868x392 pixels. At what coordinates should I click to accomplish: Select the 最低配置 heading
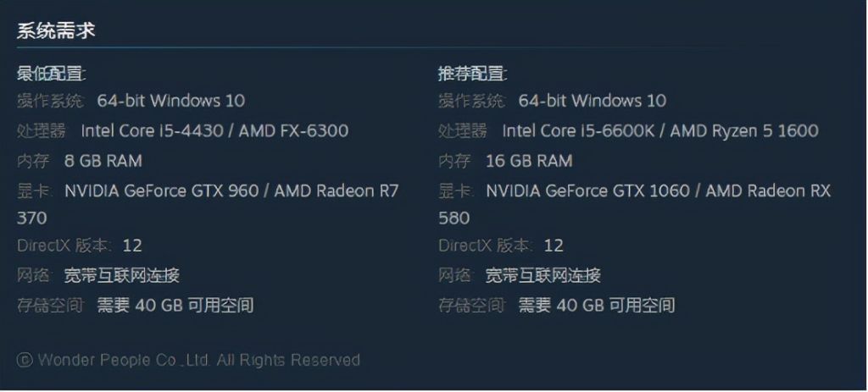click(x=52, y=73)
